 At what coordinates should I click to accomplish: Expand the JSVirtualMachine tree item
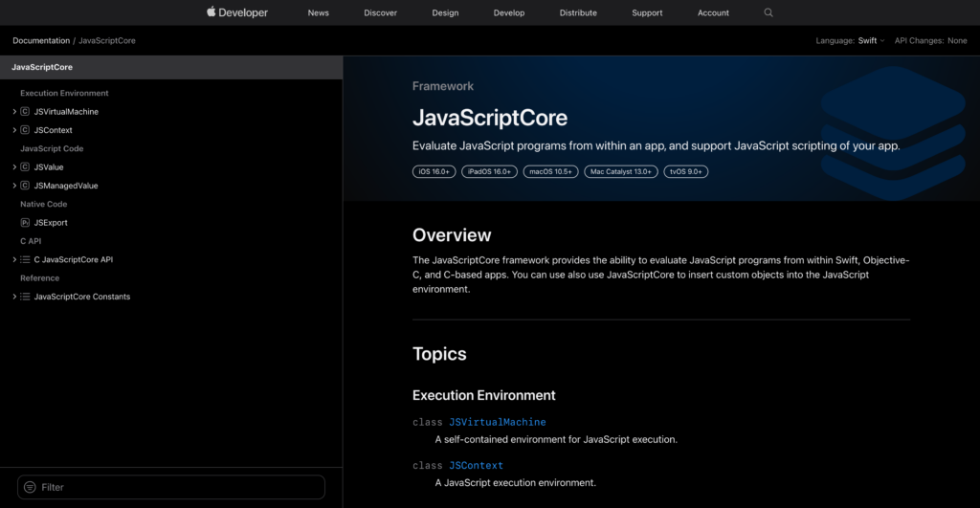pos(14,112)
